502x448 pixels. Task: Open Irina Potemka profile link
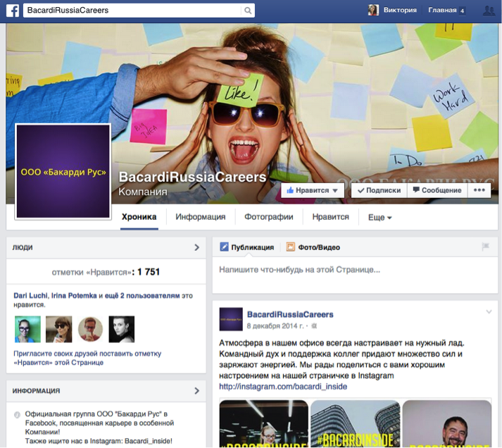click(74, 296)
